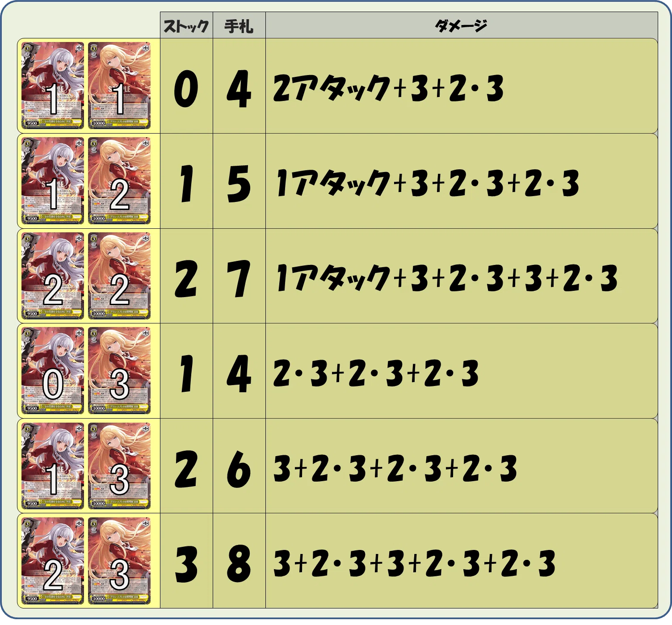672x625 pixels.
Task: Click stock value 0 in first row
Action: pos(186,89)
